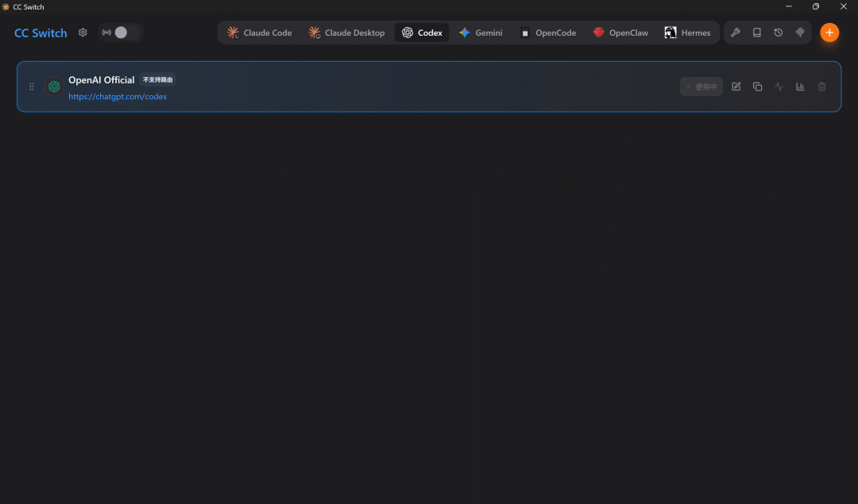Close the CC Switch window
The height and width of the screenshot is (504, 858).
(843, 6)
